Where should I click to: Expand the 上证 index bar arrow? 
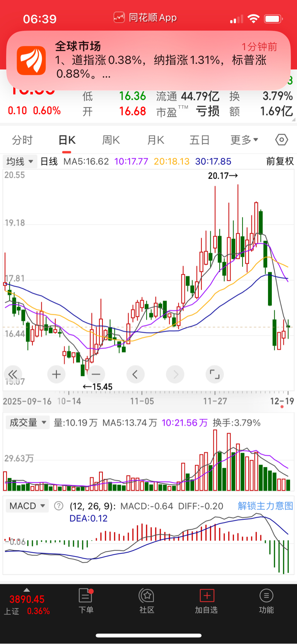click(26, 590)
